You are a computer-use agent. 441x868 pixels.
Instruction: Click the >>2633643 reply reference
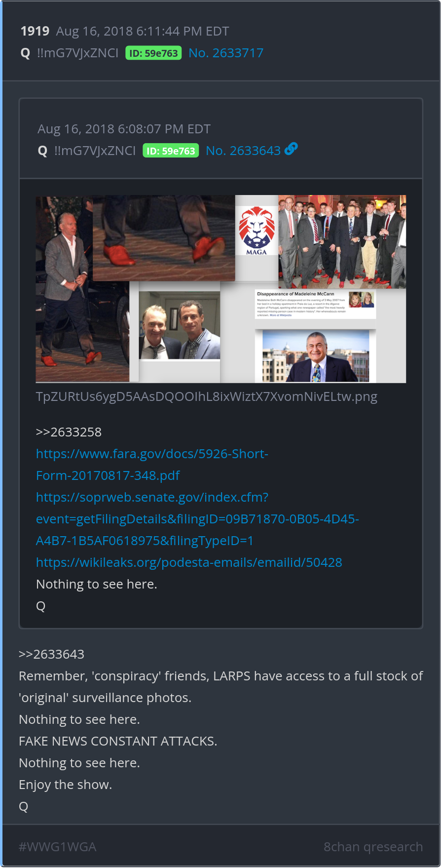point(51,654)
